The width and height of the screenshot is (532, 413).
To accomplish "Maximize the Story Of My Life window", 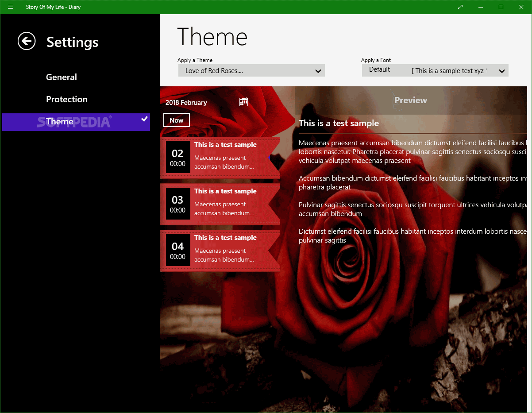I will (501, 7).
